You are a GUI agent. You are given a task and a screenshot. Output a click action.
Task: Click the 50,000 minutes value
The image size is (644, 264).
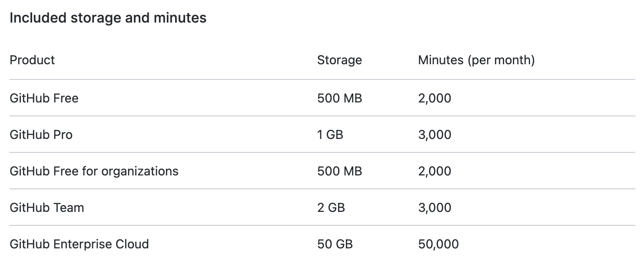[438, 244]
